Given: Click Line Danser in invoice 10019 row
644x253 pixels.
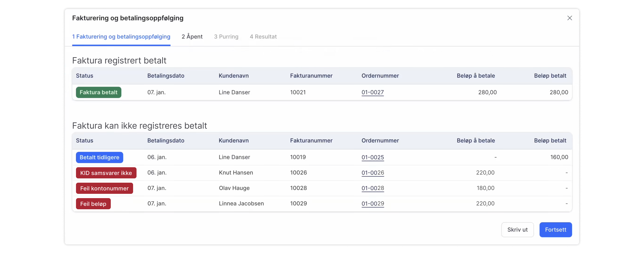Looking at the screenshot, I should (x=234, y=157).
